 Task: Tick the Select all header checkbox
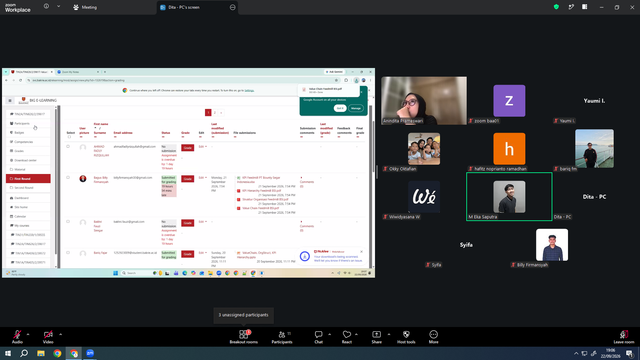[x=69, y=137]
